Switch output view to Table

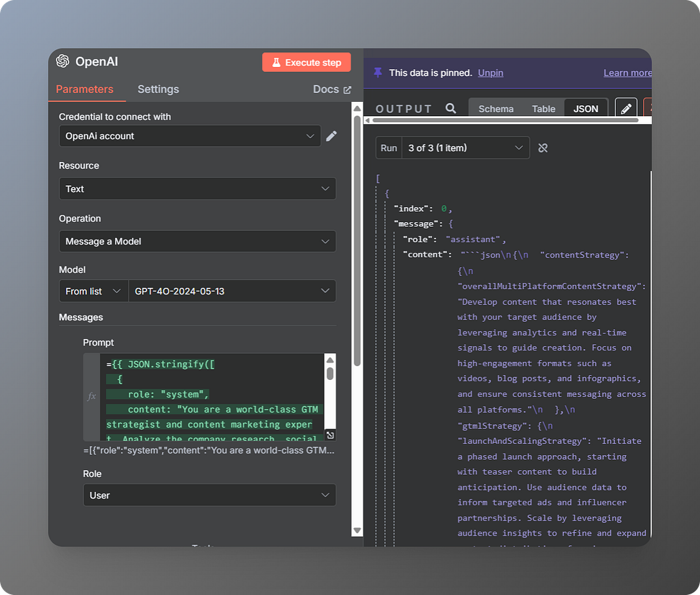[543, 109]
